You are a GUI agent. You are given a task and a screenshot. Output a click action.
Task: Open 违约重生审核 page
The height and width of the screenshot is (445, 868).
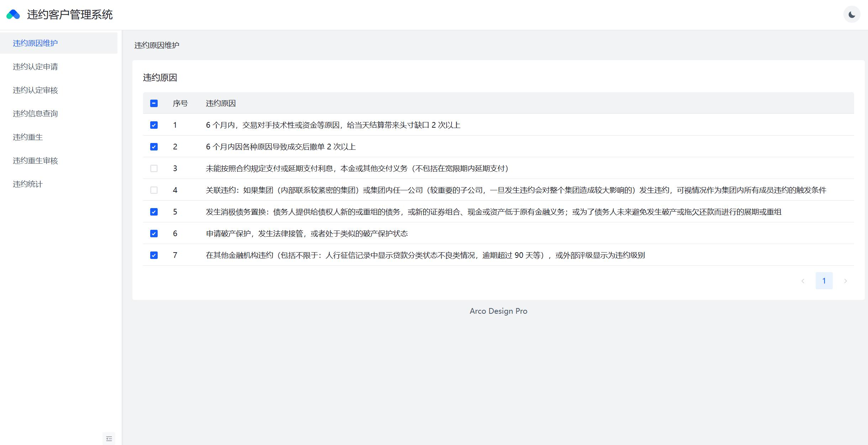(x=35, y=161)
